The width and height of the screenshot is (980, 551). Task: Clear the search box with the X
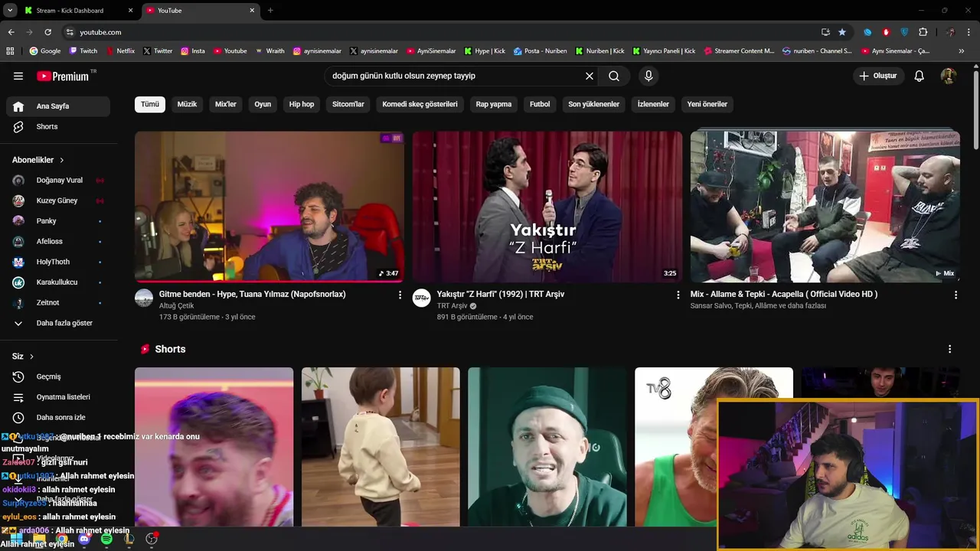click(590, 76)
